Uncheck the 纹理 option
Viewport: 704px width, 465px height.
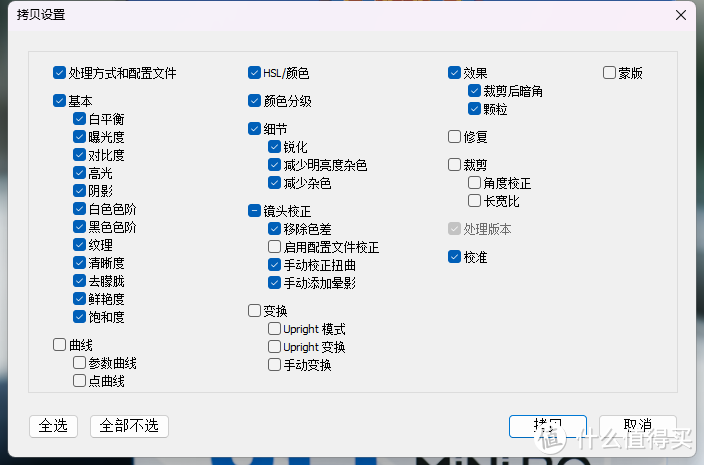point(79,245)
